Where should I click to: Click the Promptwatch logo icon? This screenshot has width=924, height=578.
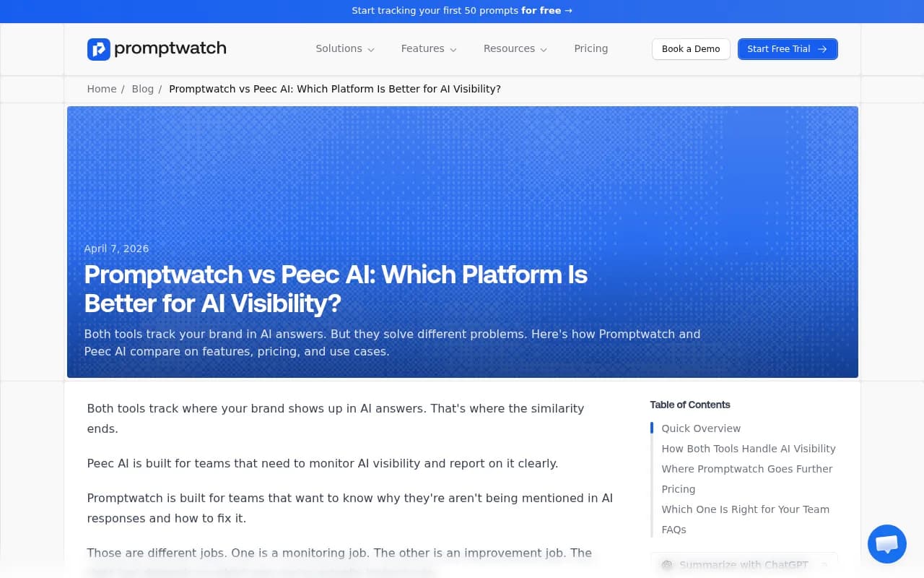[98, 49]
